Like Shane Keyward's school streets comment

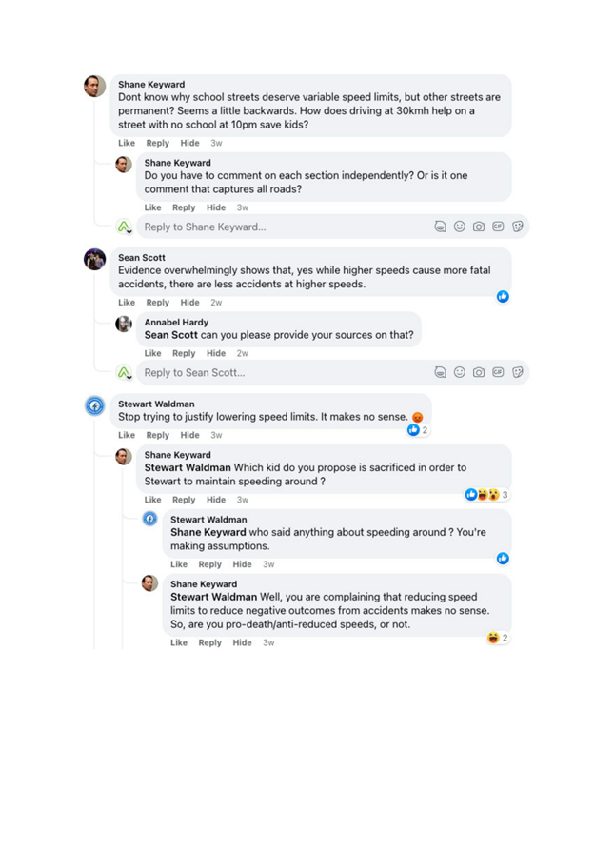click(127, 143)
